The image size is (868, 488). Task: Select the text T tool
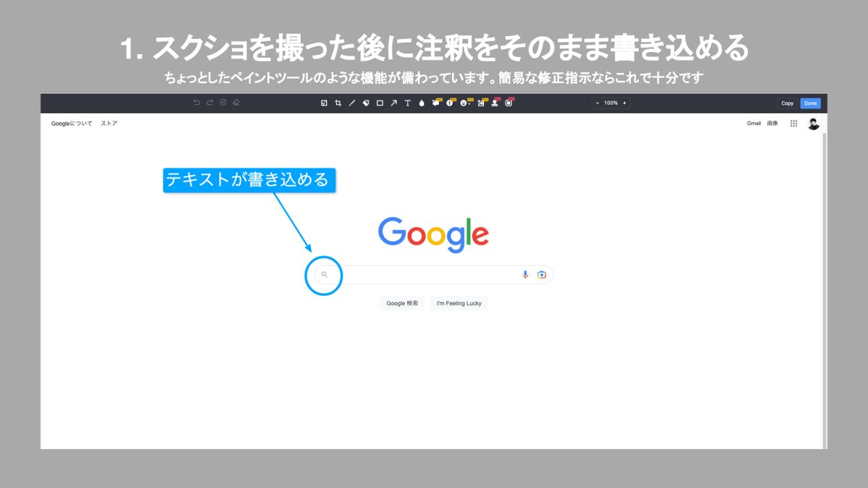[407, 103]
